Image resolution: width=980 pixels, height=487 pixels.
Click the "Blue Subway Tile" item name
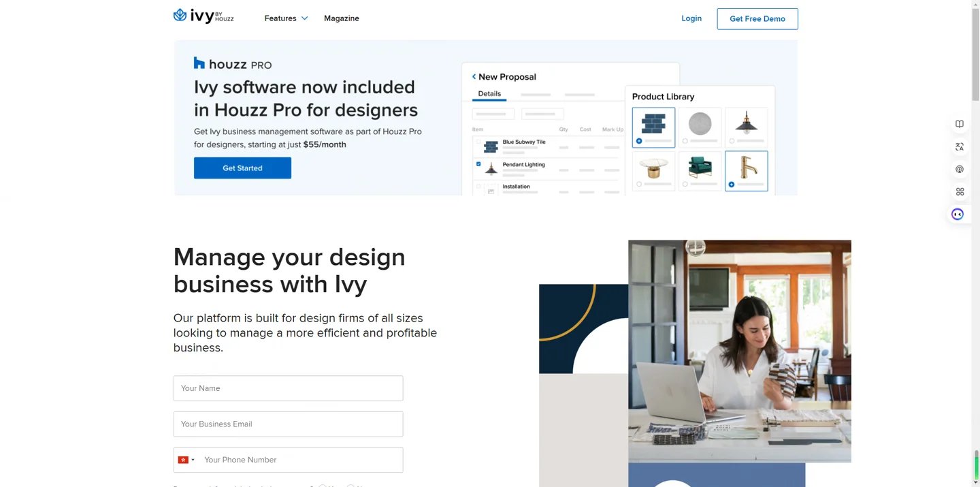pos(524,142)
